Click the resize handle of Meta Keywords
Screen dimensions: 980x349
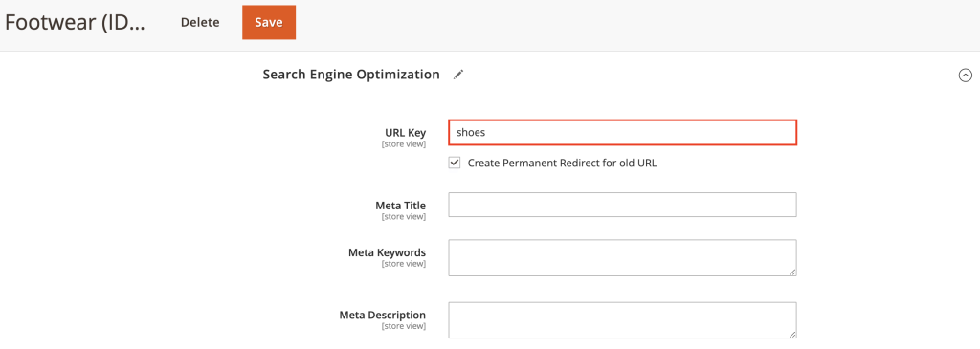pyautogui.click(x=792, y=272)
